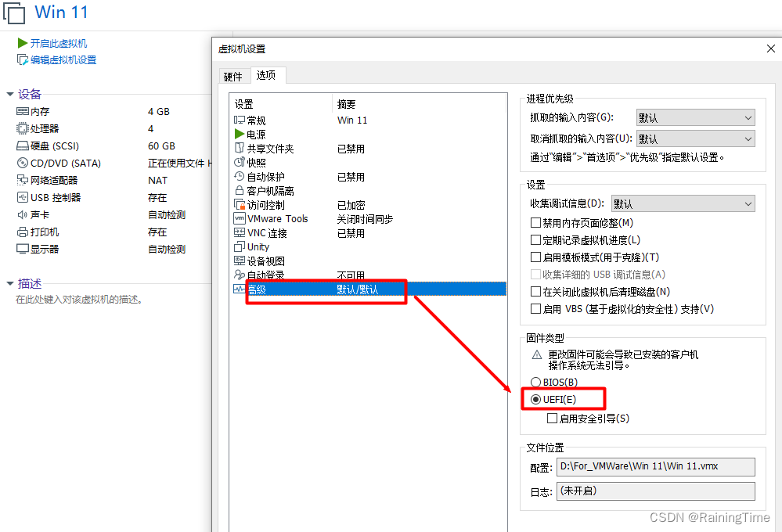Click the VNC 连接 icon
The height and width of the screenshot is (532, 782).
(240, 233)
